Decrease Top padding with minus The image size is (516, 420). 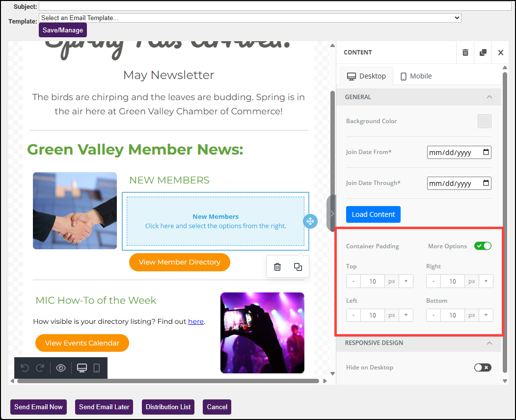click(x=353, y=281)
